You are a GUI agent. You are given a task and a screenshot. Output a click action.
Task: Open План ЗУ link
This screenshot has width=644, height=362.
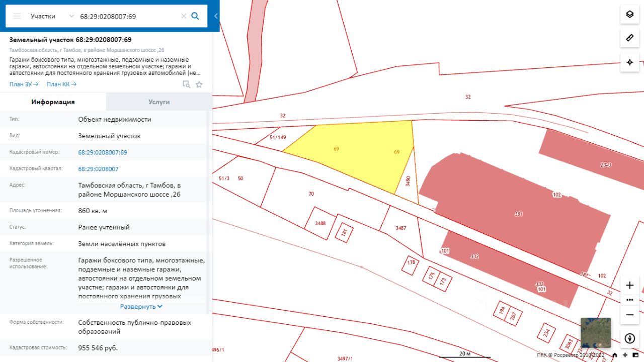pyautogui.click(x=24, y=84)
